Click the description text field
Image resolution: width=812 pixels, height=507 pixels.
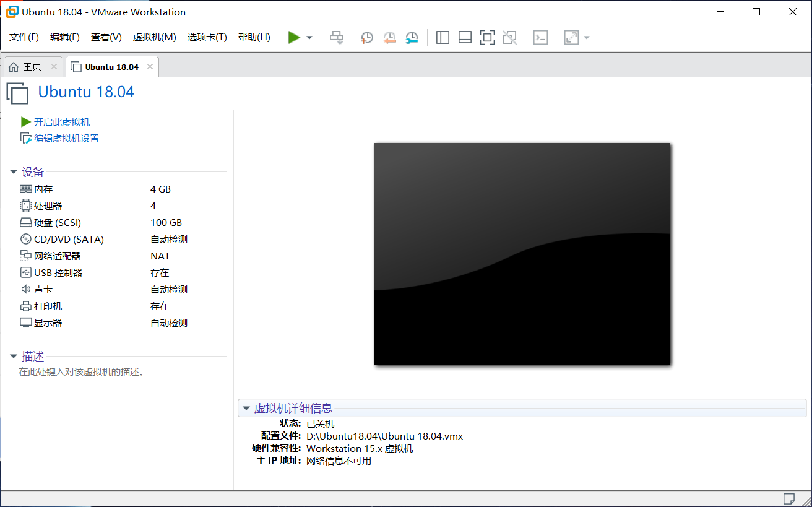click(82, 372)
